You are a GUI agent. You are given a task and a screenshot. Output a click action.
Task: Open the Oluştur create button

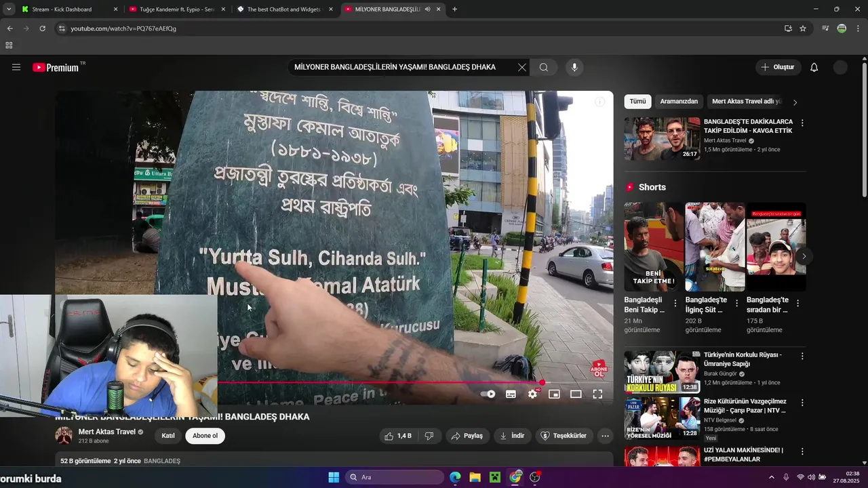pyautogui.click(x=778, y=67)
